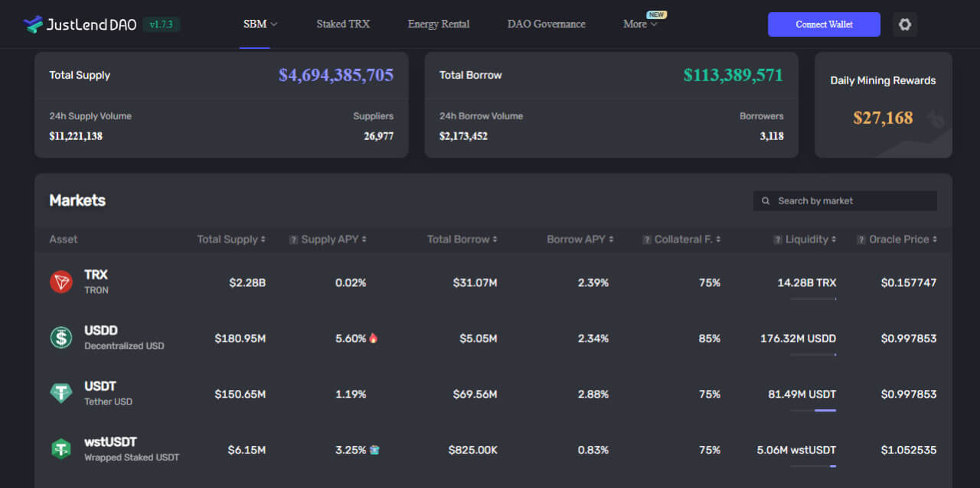Click the 24h Supply Volume $11,221,138

click(x=76, y=136)
